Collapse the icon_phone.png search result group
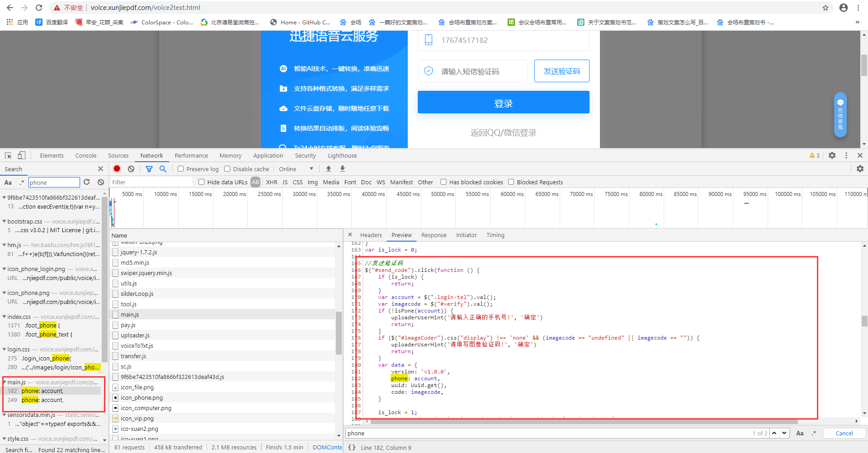 (x=4, y=293)
